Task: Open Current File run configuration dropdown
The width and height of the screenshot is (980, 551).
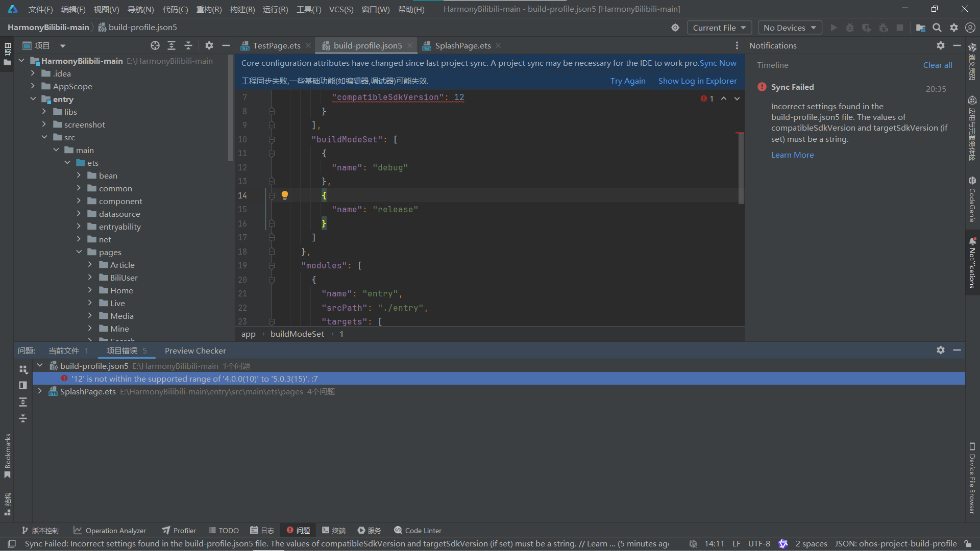Action: click(719, 28)
